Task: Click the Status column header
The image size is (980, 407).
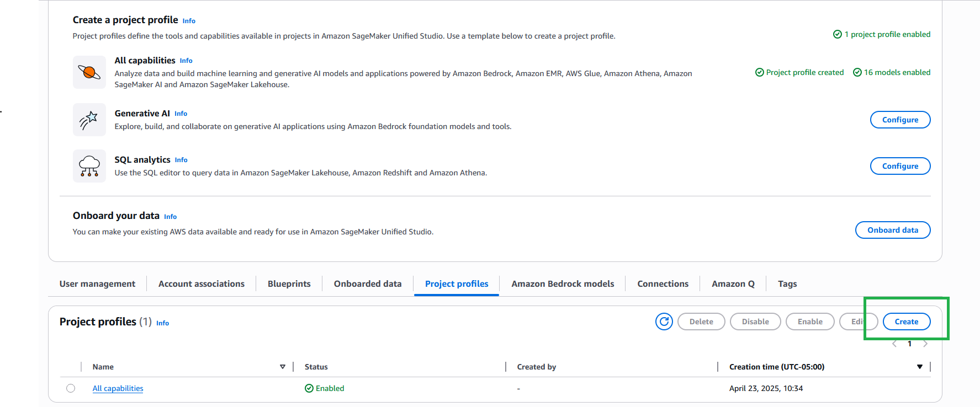Action: click(x=316, y=367)
